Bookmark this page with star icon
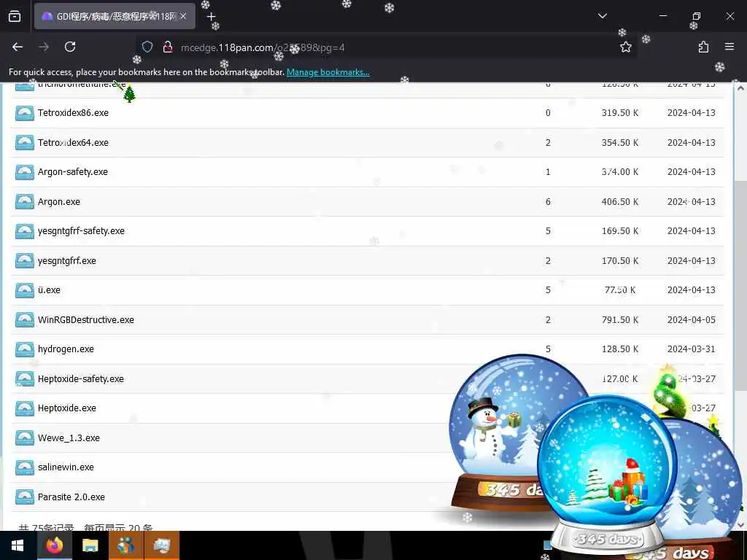Screen dimensions: 747x560 pyautogui.click(x=625, y=47)
